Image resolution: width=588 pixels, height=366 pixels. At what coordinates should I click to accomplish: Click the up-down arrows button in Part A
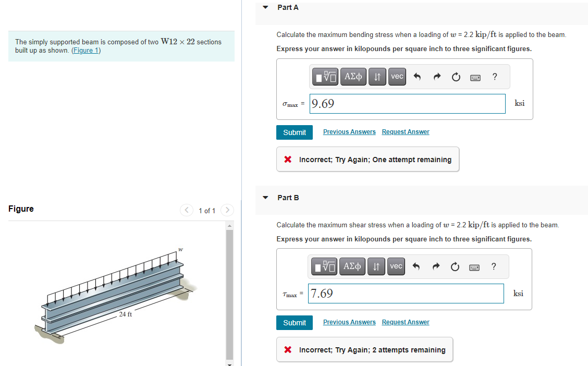[377, 77]
